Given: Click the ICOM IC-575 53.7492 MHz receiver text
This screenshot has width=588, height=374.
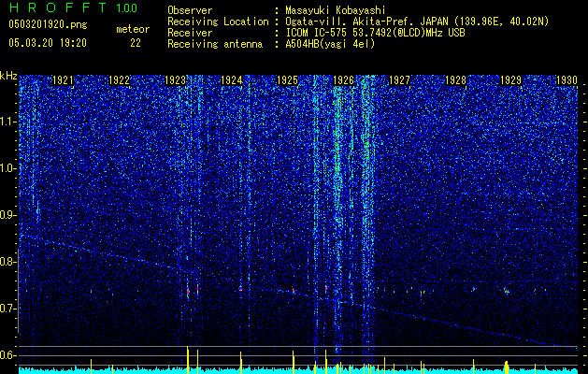Looking at the screenshot, I should coord(375,33).
